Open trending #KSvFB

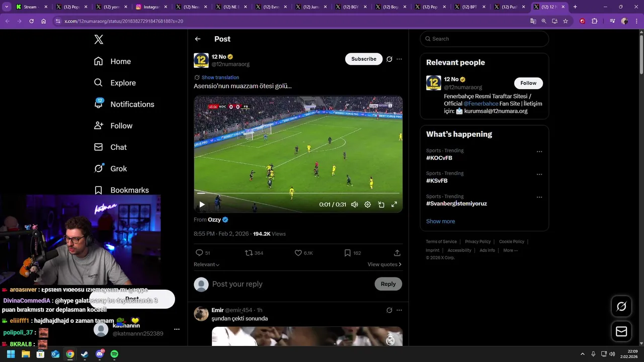437,180
